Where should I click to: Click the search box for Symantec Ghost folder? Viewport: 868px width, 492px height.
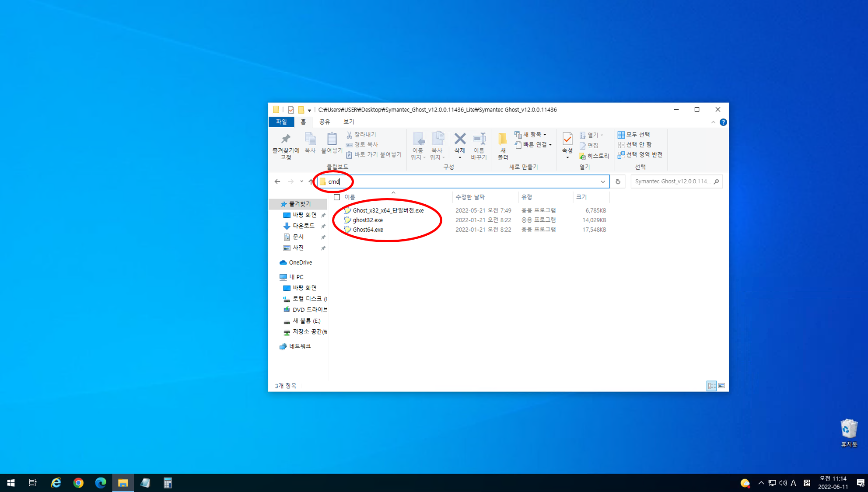[672, 181]
